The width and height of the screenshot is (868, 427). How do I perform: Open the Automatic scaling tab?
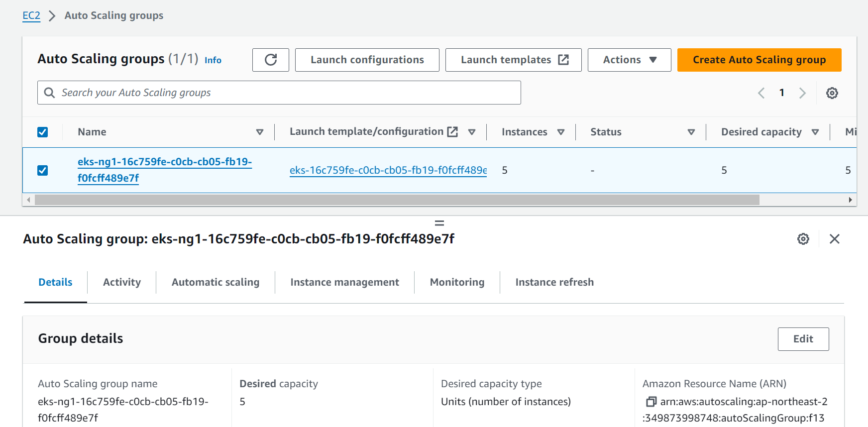pos(216,282)
